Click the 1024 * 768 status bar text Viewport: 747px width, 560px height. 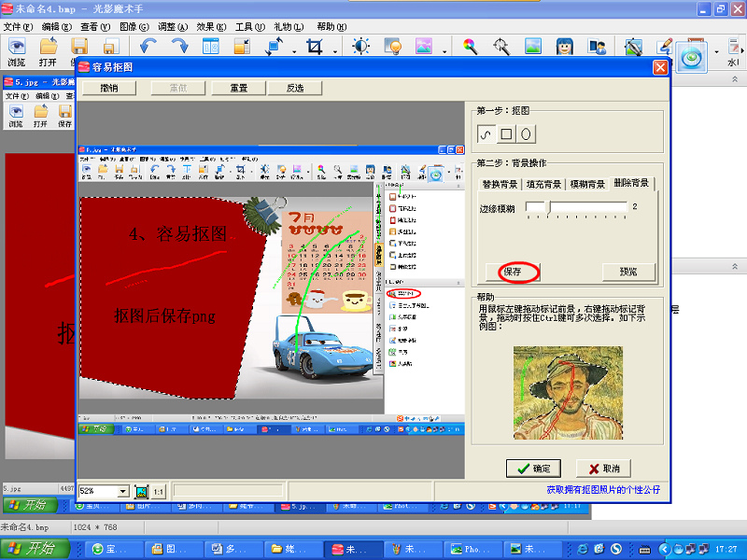click(x=95, y=527)
